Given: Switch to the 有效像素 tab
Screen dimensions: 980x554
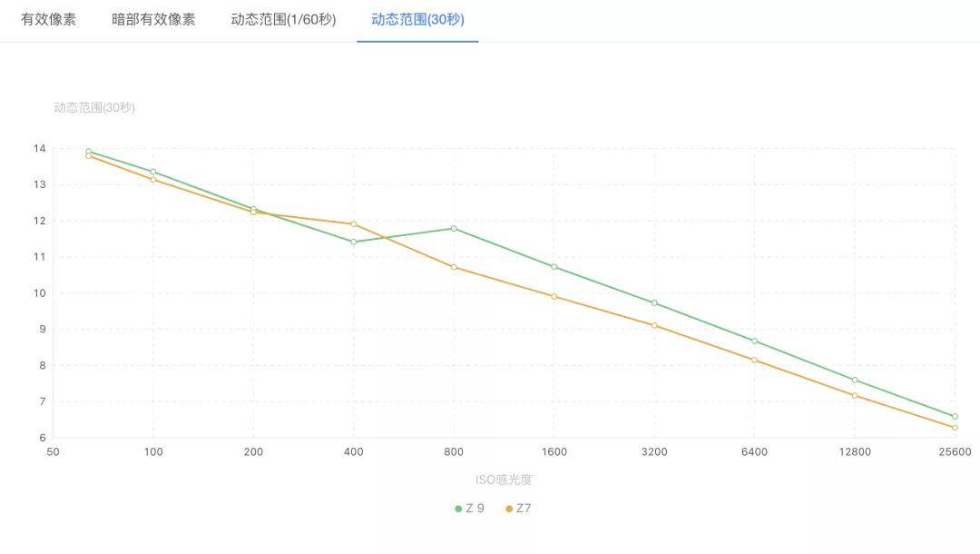Looking at the screenshot, I should tap(48, 19).
